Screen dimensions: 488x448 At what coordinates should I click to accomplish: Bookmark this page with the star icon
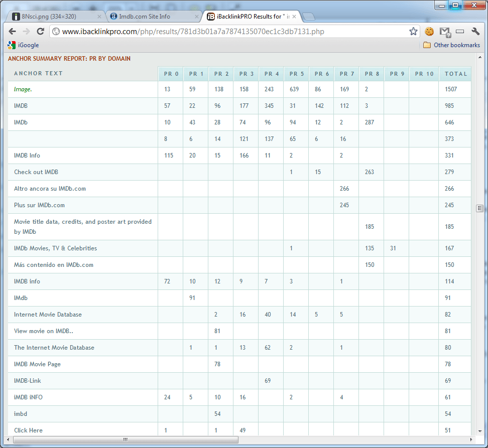click(413, 32)
